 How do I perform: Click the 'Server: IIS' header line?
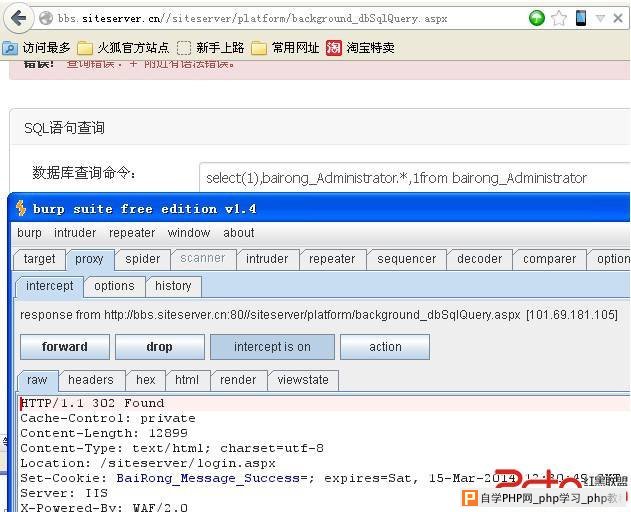64,493
